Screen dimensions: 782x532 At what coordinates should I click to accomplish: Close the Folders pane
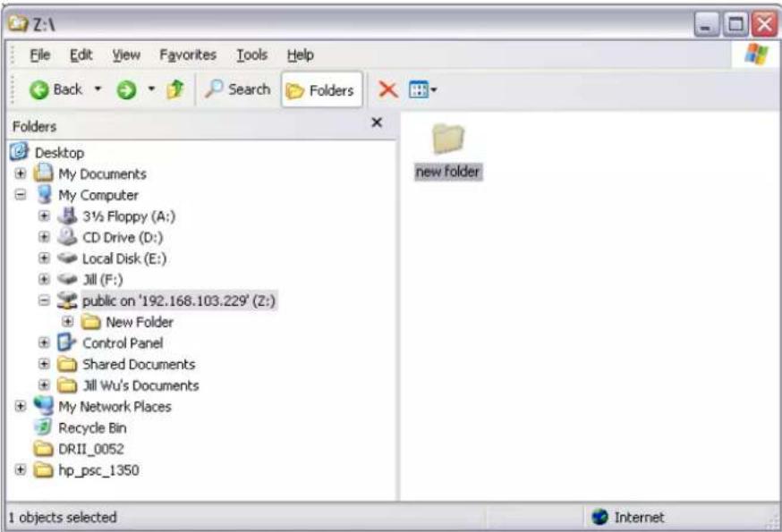377,122
